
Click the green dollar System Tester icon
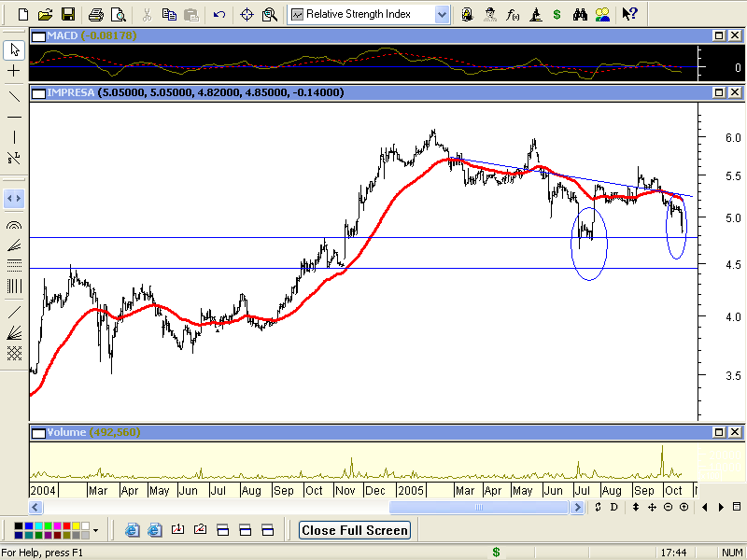[x=557, y=15]
